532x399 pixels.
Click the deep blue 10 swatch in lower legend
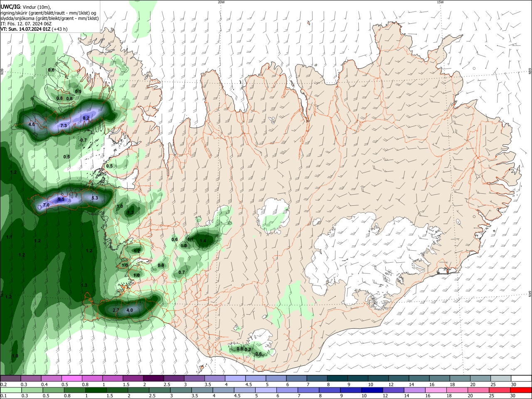372,390
